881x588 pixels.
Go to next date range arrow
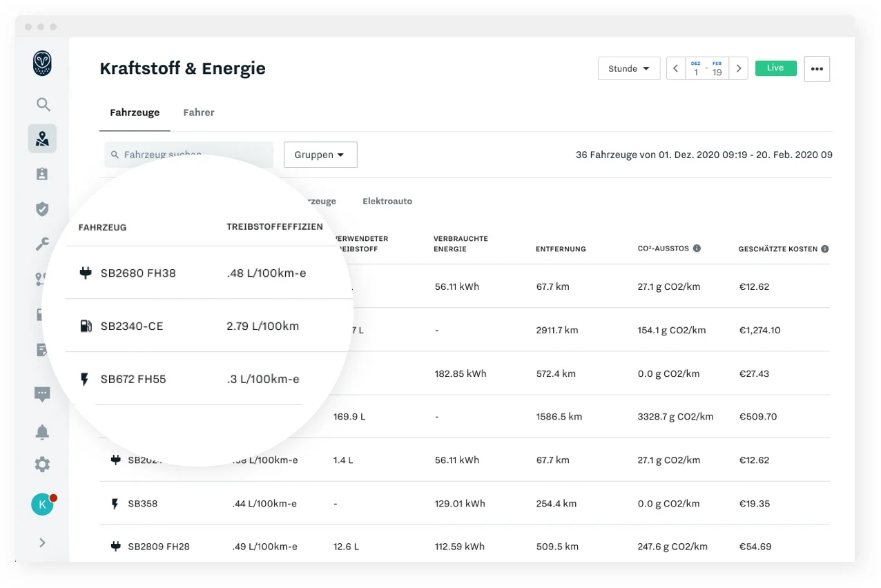pos(739,69)
